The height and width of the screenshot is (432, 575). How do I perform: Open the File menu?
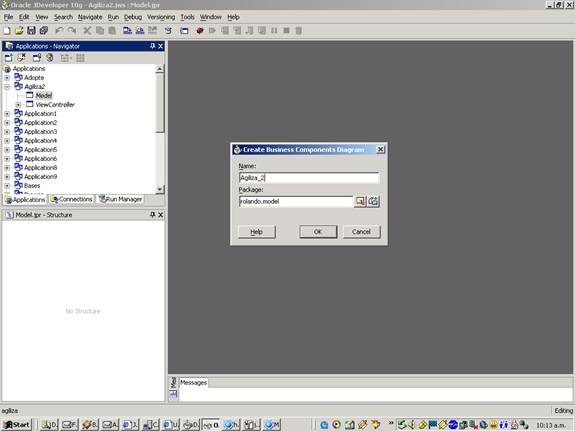8,17
